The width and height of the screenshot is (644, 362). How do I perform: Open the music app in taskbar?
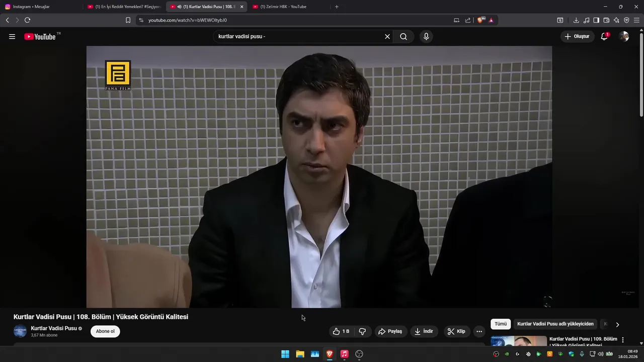click(344, 354)
